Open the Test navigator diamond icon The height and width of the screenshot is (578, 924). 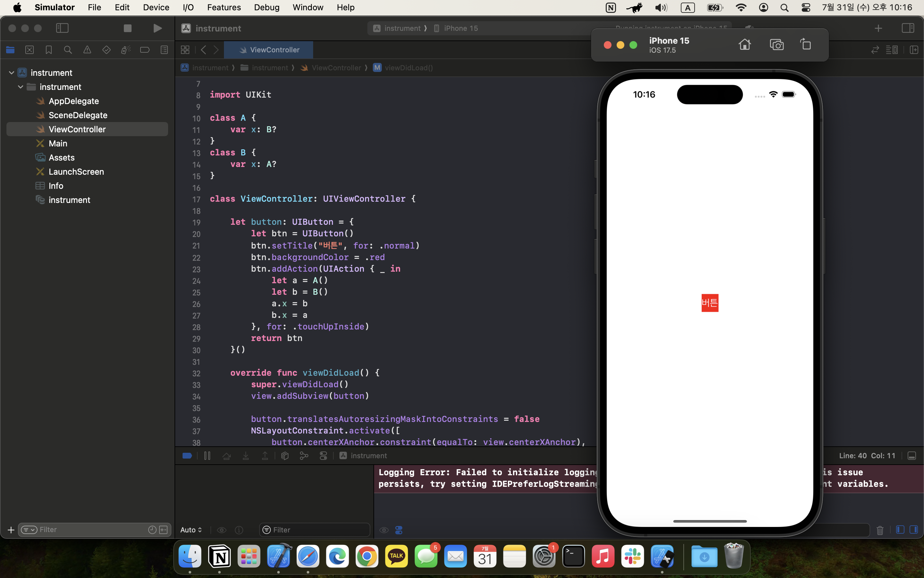[x=107, y=50]
